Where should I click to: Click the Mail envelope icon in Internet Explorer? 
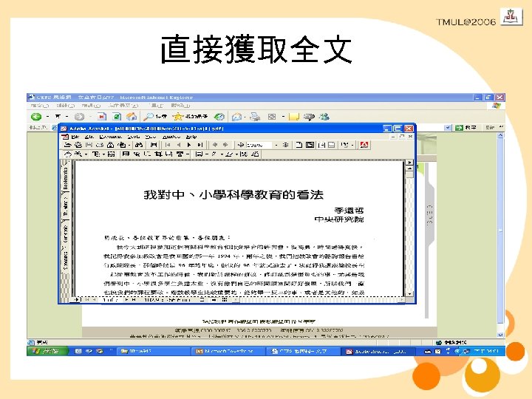point(236,117)
